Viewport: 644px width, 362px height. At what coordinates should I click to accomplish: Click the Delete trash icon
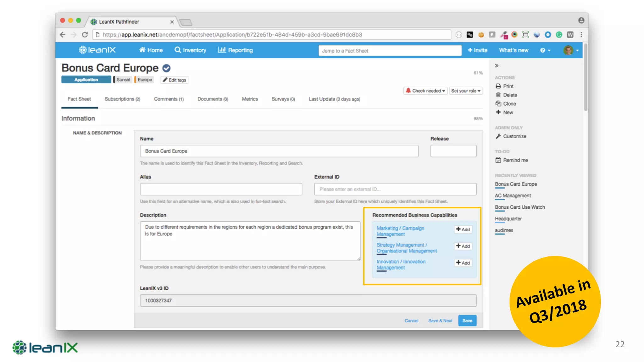click(x=498, y=95)
